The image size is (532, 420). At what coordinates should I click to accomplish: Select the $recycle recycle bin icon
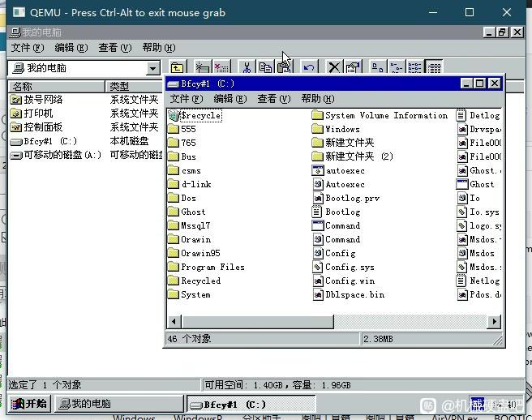pos(195,115)
